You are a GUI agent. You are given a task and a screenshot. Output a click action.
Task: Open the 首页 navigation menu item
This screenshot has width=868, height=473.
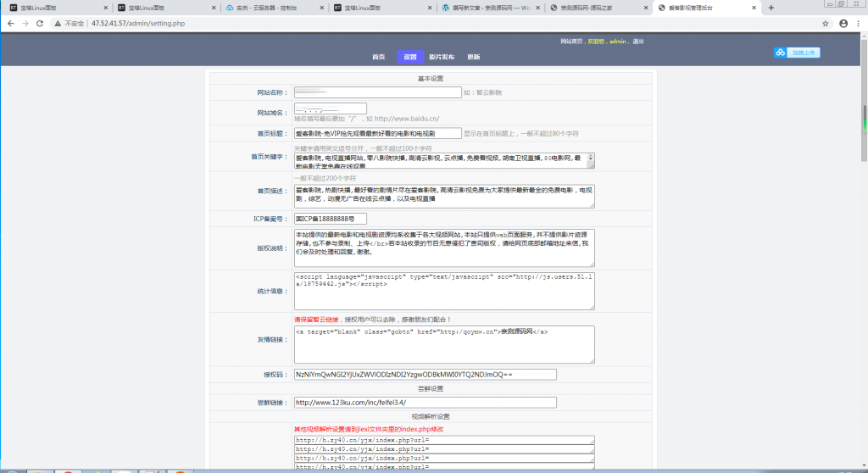pyautogui.click(x=378, y=57)
